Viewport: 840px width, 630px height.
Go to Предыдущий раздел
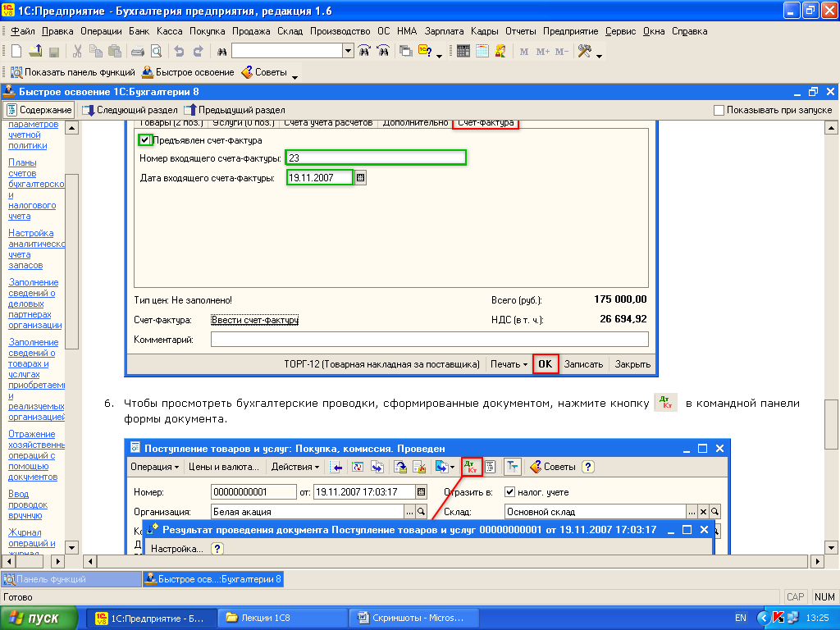coord(235,110)
